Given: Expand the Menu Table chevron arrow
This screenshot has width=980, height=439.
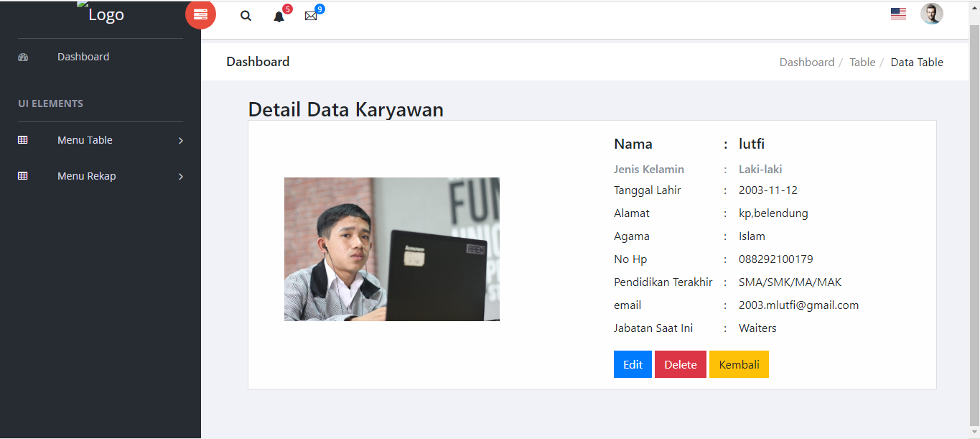Looking at the screenshot, I should (181, 141).
